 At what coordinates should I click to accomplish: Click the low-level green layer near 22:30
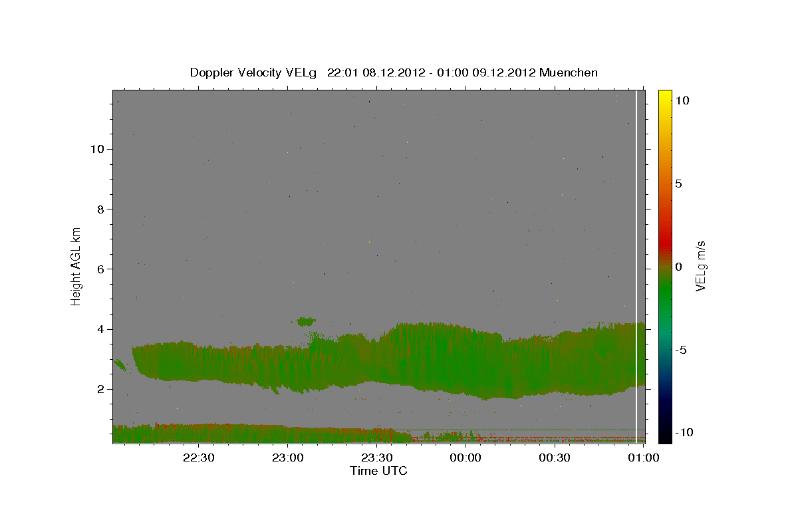click(x=199, y=433)
